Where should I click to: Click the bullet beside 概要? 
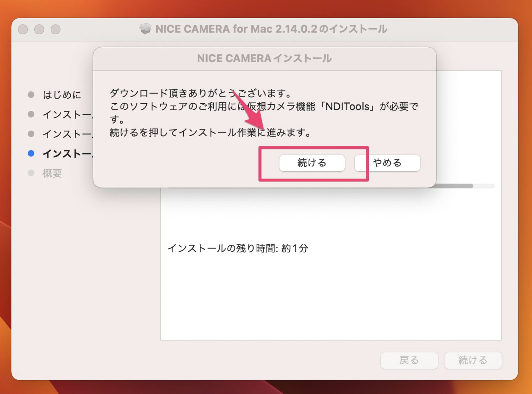(31, 173)
